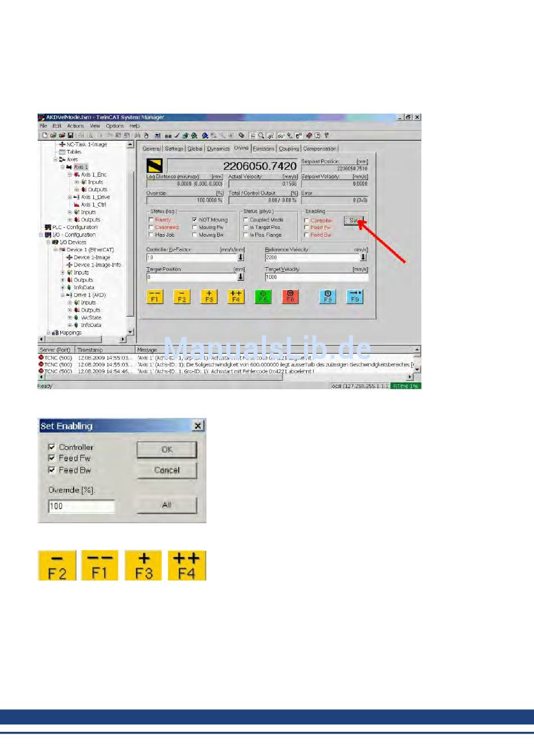Toggle the Enabling panel Controller checkbox

(306, 220)
